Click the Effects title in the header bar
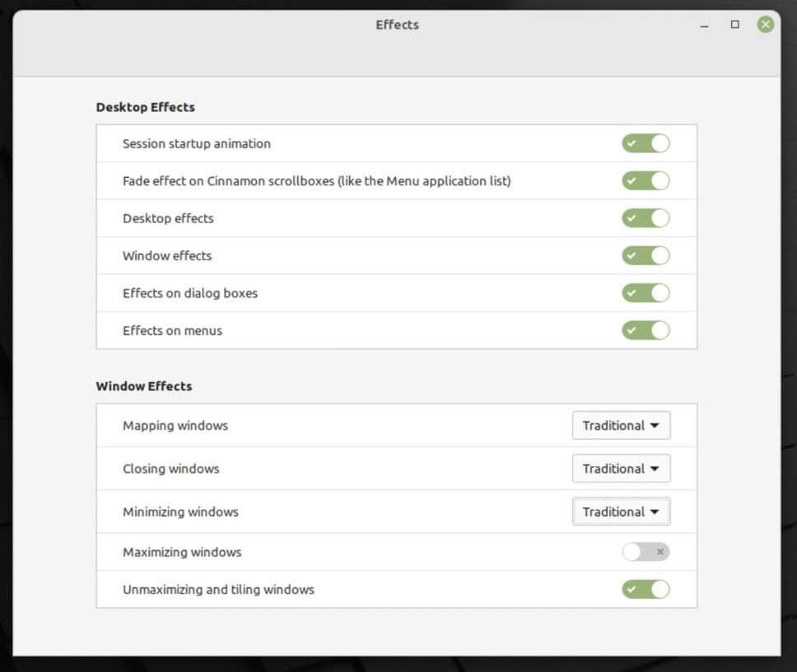The height and width of the screenshot is (672, 797). coord(397,25)
